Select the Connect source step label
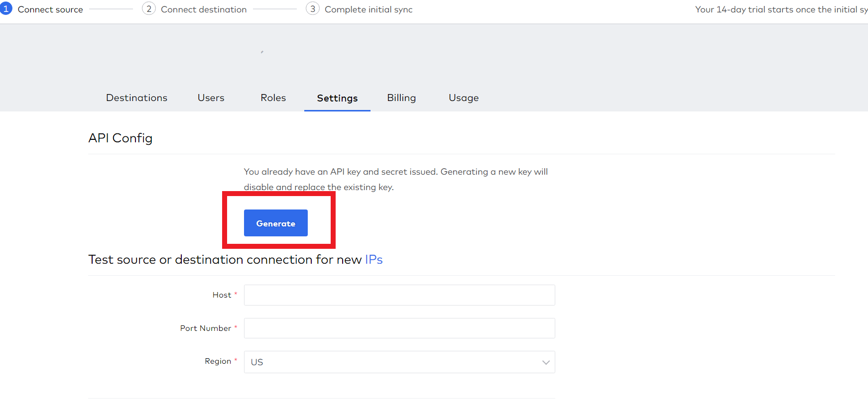868x416 pixels. (x=50, y=9)
